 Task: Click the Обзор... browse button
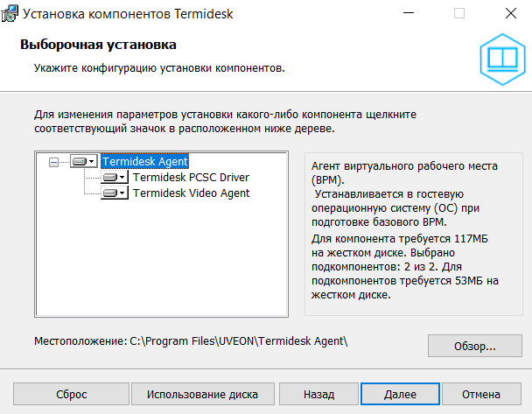click(x=474, y=346)
